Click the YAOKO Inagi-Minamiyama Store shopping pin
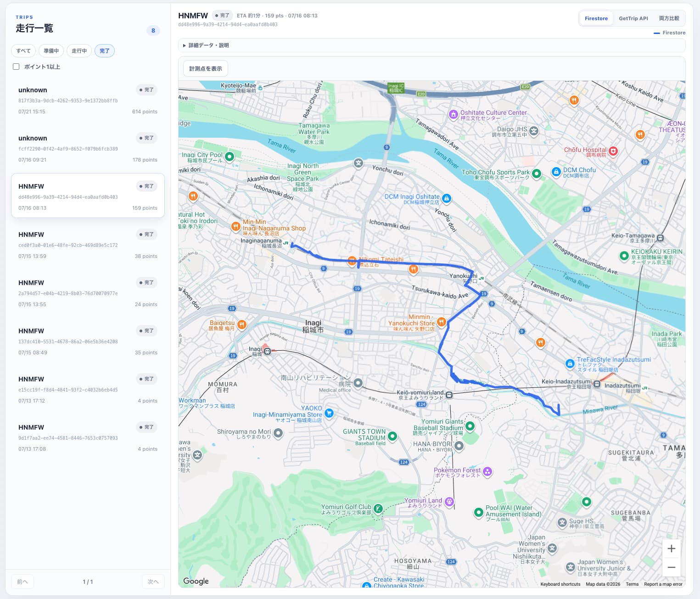Viewport: 700px width, 599px height. click(x=329, y=413)
